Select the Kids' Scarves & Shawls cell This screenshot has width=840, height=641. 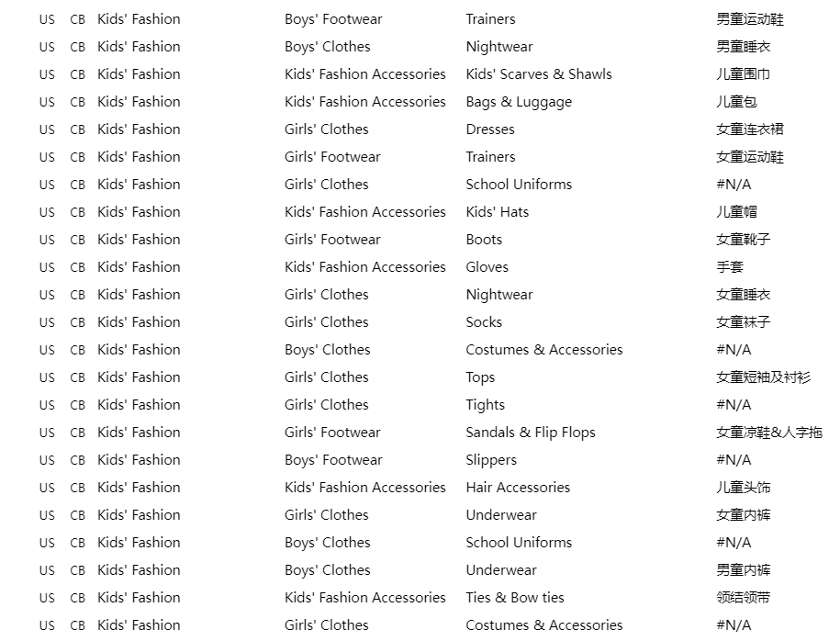tap(538, 74)
